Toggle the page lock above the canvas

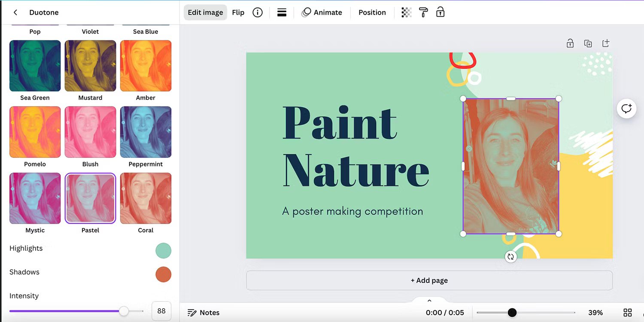click(x=570, y=43)
